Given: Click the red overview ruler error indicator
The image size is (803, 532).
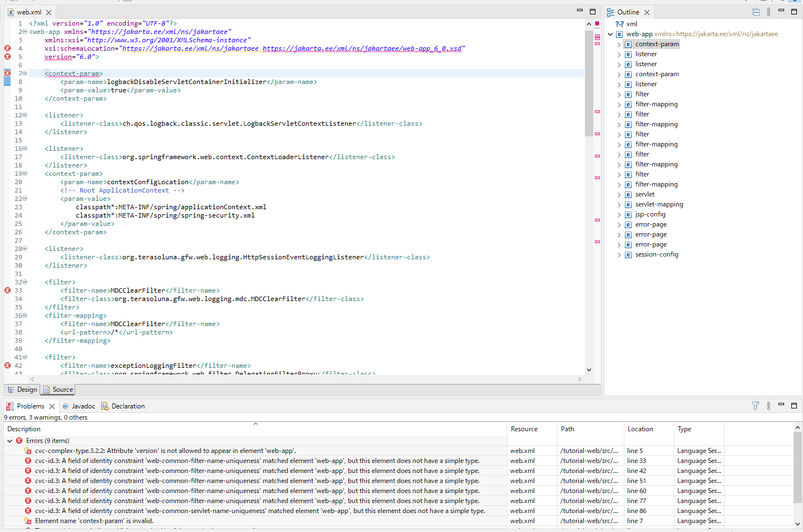Looking at the screenshot, I should [597, 24].
